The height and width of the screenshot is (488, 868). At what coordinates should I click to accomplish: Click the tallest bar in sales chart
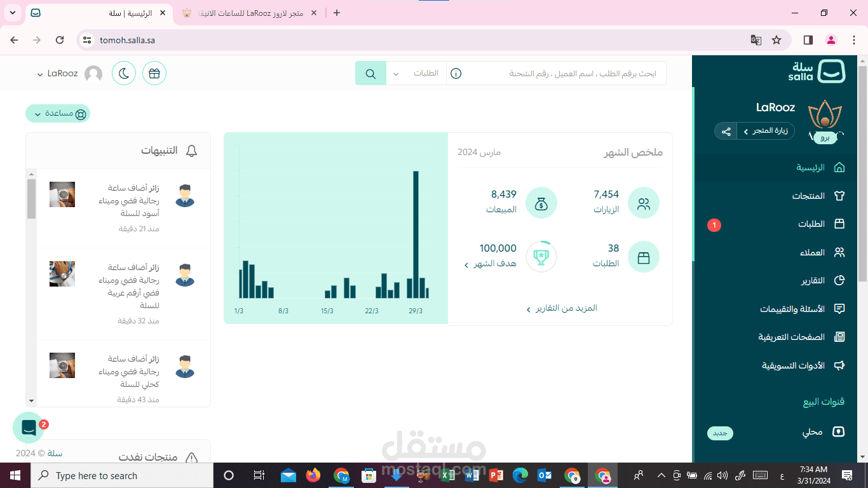(416, 234)
